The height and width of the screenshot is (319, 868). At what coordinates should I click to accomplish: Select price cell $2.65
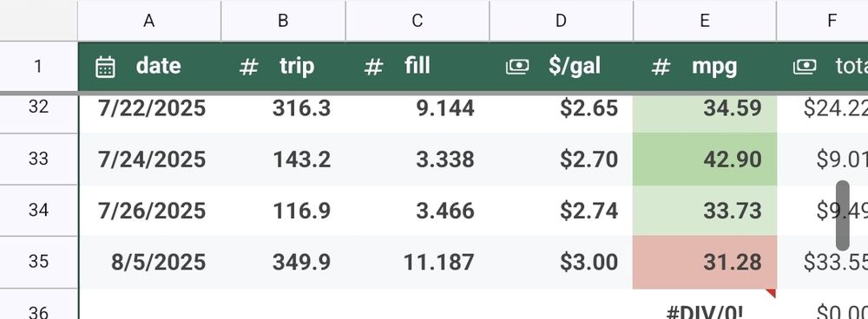click(x=561, y=114)
